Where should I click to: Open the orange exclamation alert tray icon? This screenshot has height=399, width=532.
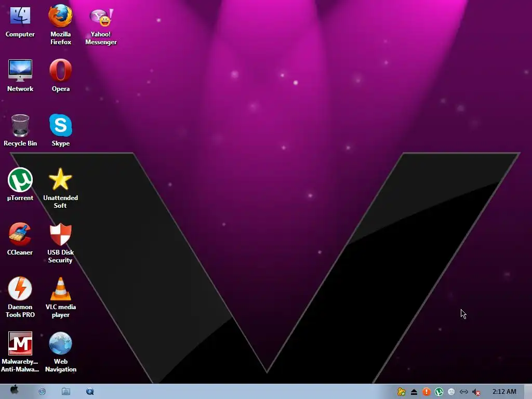point(427,392)
